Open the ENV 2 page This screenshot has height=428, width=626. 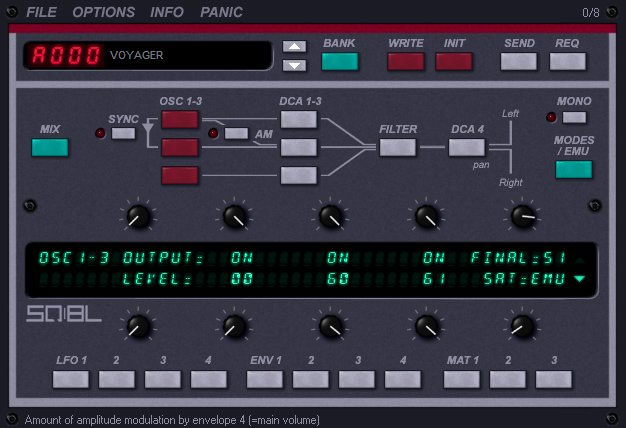tap(311, 379)
